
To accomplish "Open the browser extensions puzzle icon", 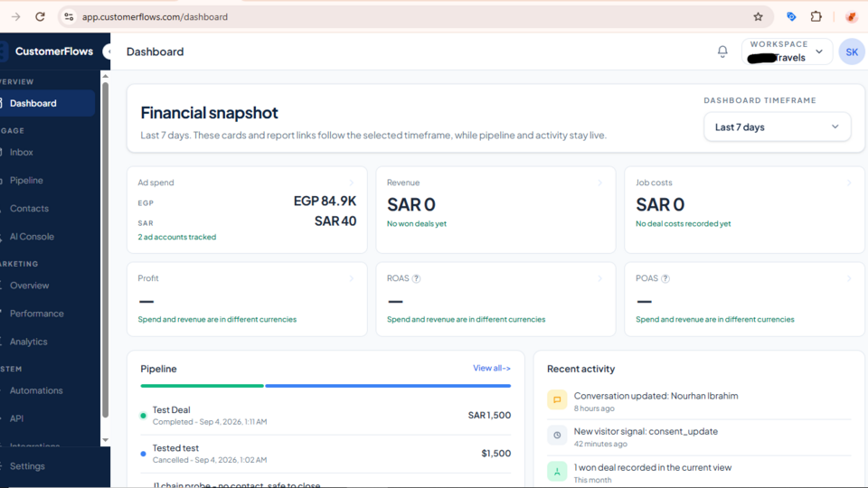I will pos(816,16).
